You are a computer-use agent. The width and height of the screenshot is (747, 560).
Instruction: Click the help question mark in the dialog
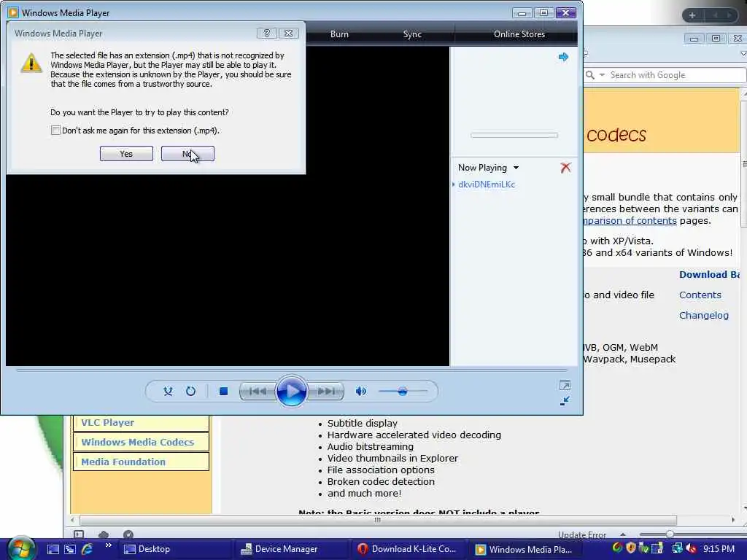[x=267, y=34]
